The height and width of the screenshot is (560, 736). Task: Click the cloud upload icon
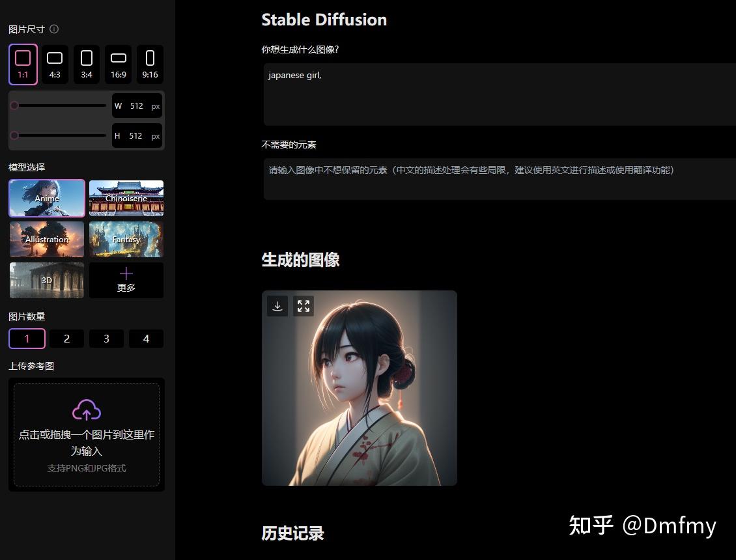tap(87, 410)
